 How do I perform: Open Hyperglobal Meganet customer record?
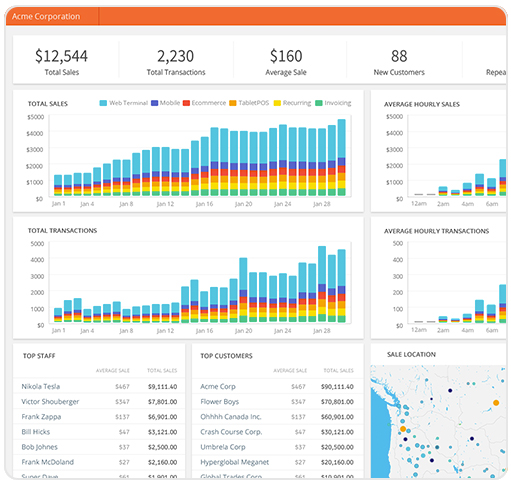click(x=235, y=462)
